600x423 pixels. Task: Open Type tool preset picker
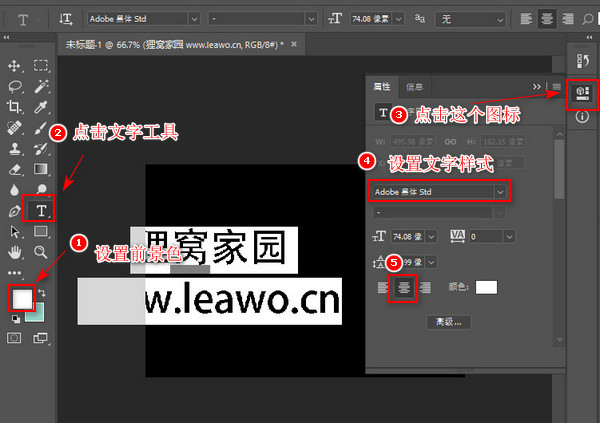27,19
